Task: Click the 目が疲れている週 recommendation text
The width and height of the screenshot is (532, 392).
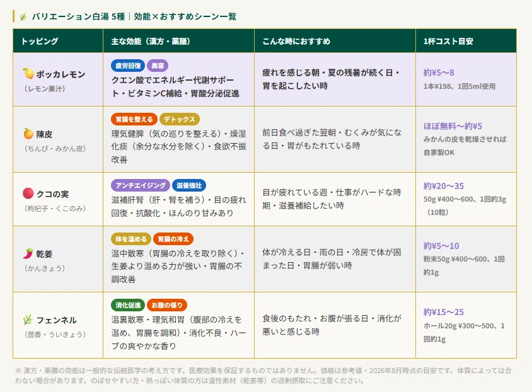Action: [x=332, y=199]
